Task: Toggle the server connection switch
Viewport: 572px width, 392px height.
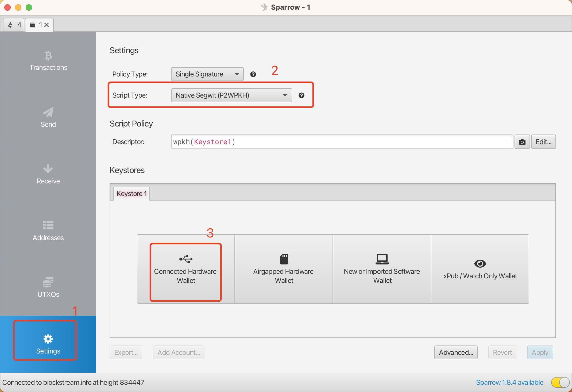Action: tap(560, 382)
